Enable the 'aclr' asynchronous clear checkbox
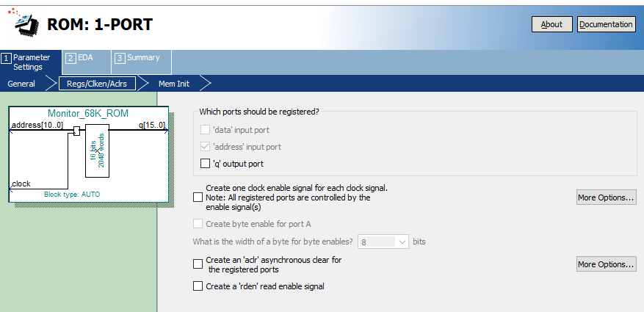The height and width of the screenshot is (312, 644). [x=198, y=264]
